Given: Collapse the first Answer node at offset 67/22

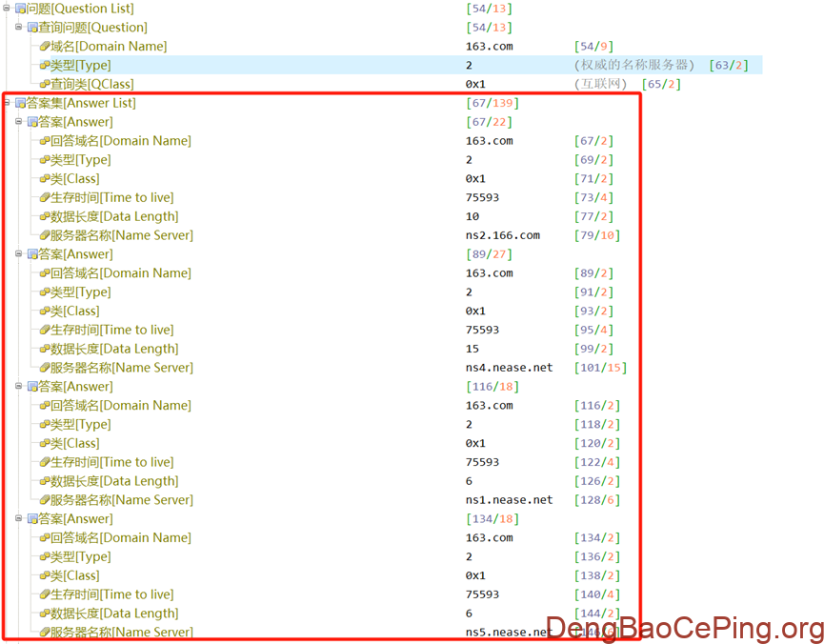Looking at the screenshot, I should (x=19, y=122).
